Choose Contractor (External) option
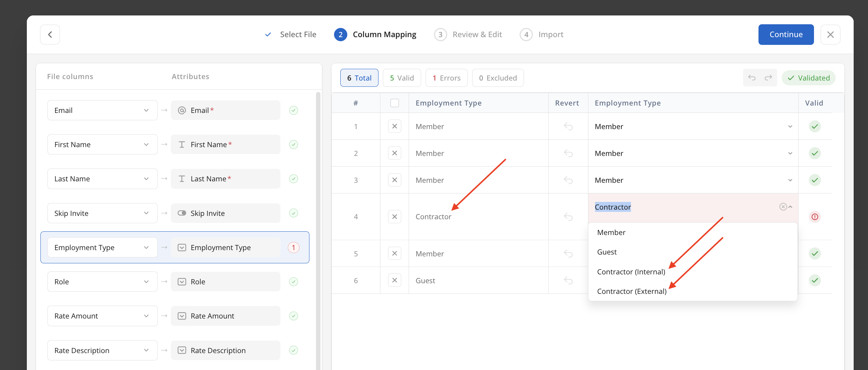 [x=693, y=291]
